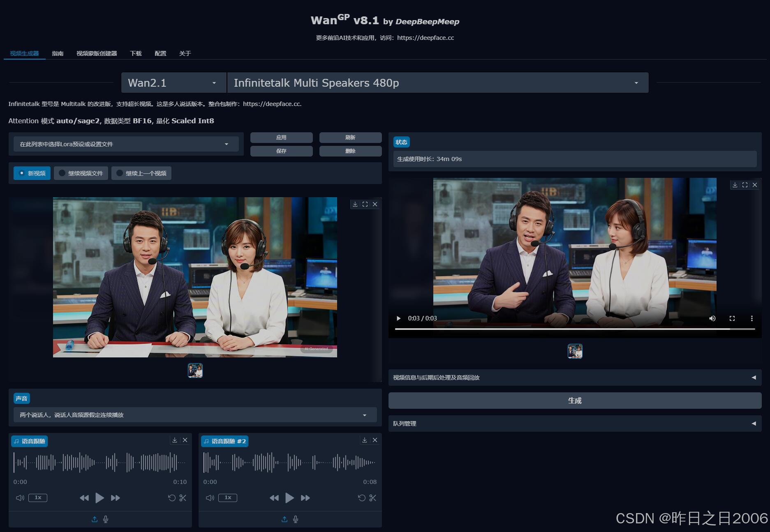Expand the left video preview to fullscreen

(x=365, y=204)
